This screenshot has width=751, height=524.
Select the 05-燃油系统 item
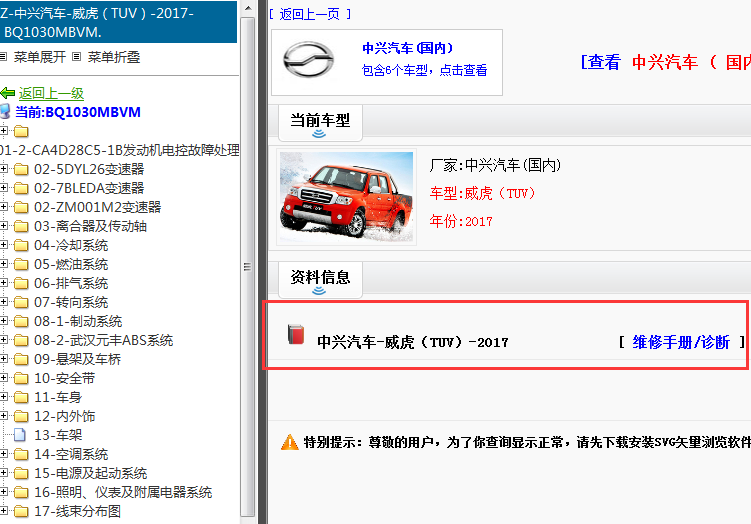(x=71, y=264)
